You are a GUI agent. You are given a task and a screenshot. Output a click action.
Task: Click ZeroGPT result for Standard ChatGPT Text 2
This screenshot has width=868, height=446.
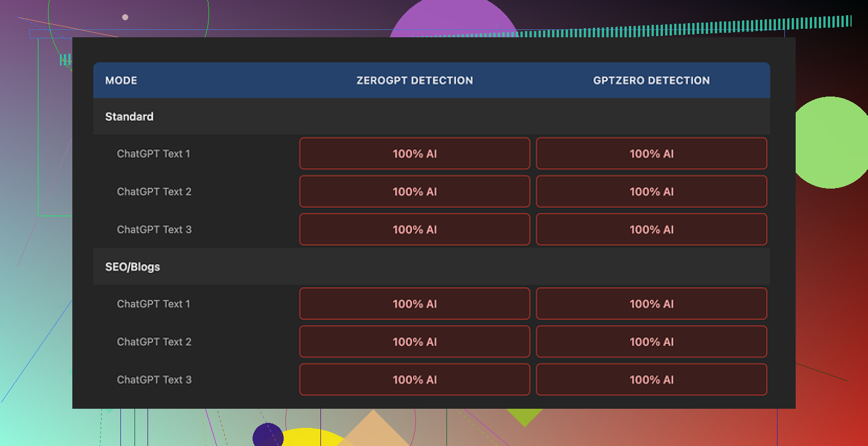(x=414, y=191)
